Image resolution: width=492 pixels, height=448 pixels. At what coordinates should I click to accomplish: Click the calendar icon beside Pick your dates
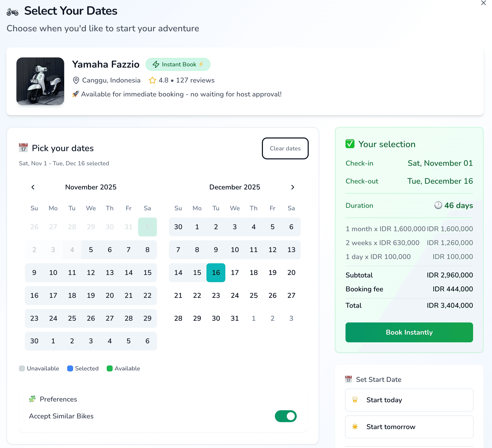click(23, 148)
